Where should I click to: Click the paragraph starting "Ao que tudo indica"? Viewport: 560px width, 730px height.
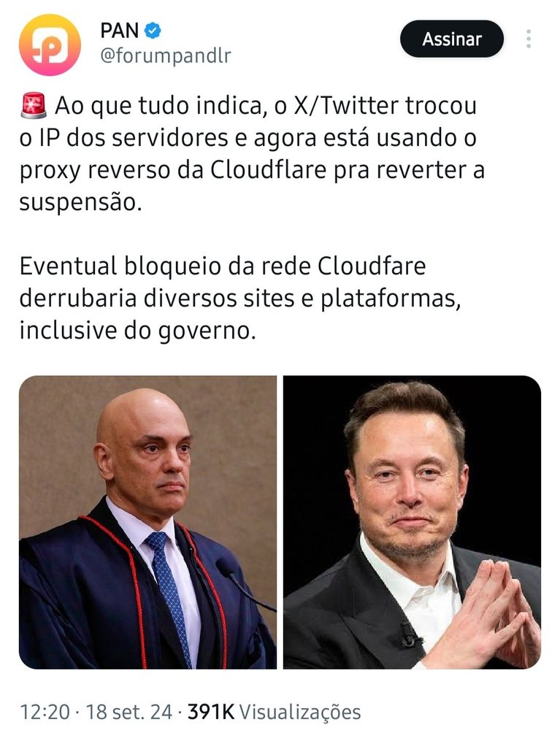click(x=252, y=153)
